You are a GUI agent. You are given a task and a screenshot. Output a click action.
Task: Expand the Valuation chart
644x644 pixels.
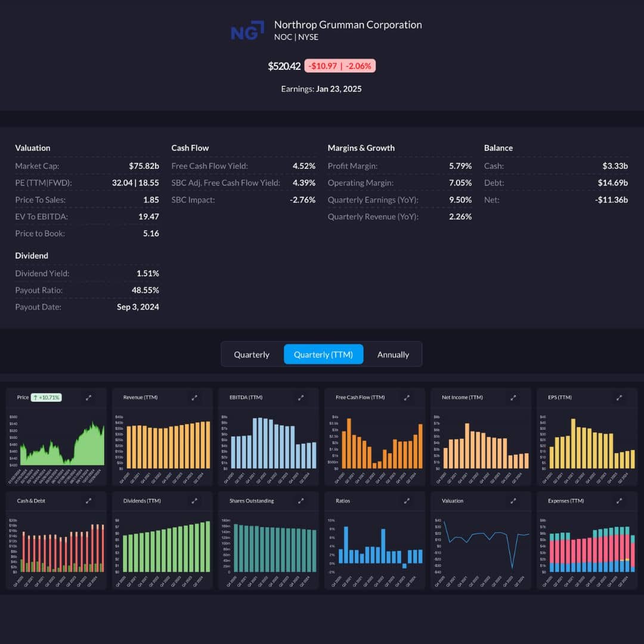pos(513,501)
